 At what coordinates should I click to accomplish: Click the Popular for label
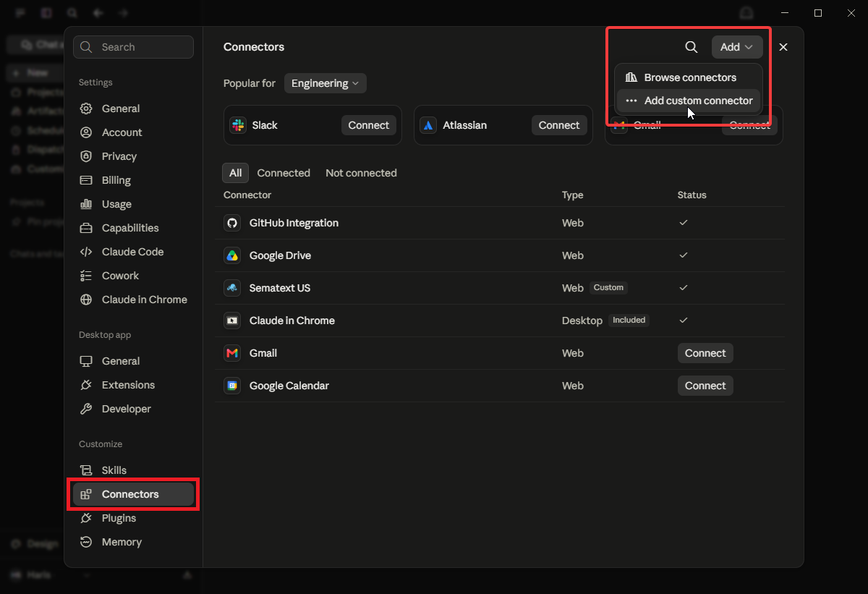[250, 83]
